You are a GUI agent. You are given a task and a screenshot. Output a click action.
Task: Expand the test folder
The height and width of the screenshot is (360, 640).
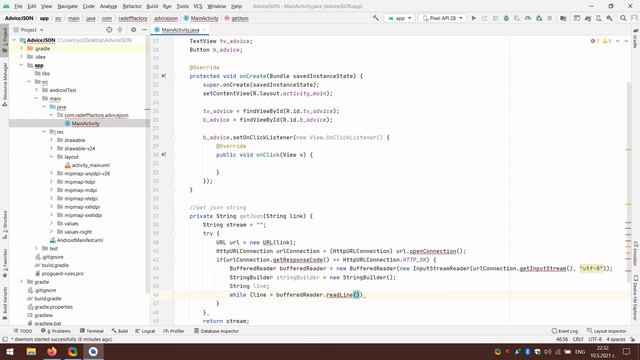[x=37, y=248]
